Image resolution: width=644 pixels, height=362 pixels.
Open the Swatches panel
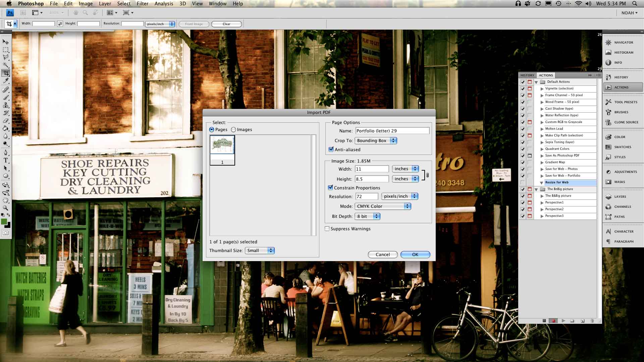623,147
